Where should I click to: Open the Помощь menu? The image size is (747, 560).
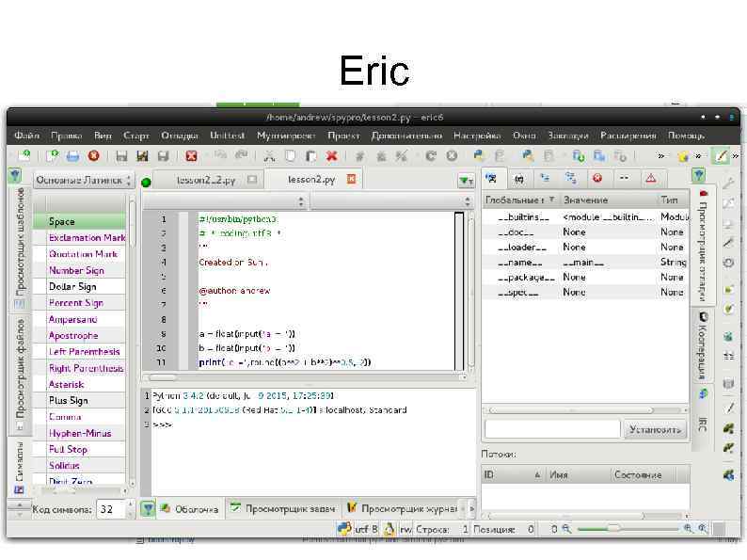(686, 136)
